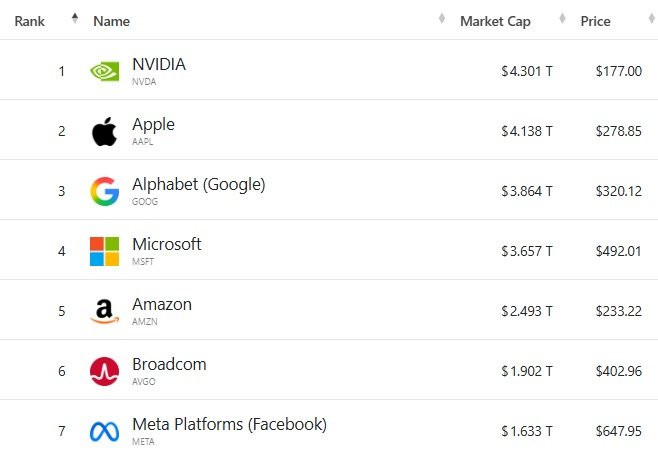Click the NVIDIA logo icon

tap(104, 71)
